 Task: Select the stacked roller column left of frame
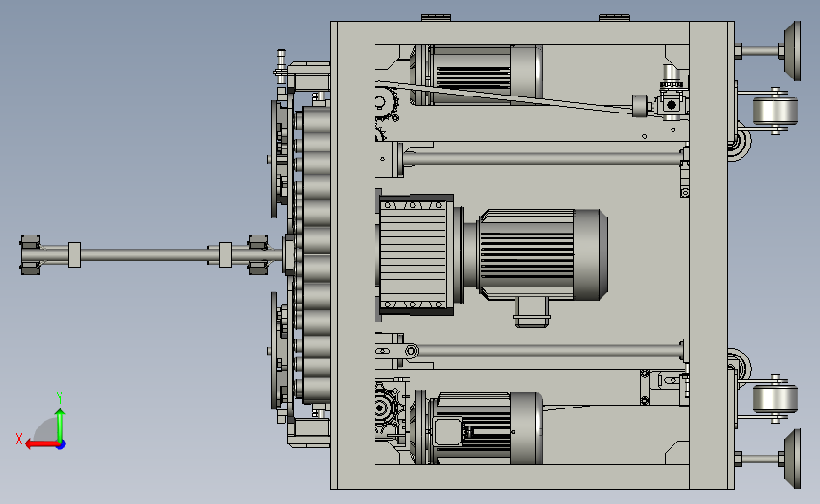[x=315, y=255]
